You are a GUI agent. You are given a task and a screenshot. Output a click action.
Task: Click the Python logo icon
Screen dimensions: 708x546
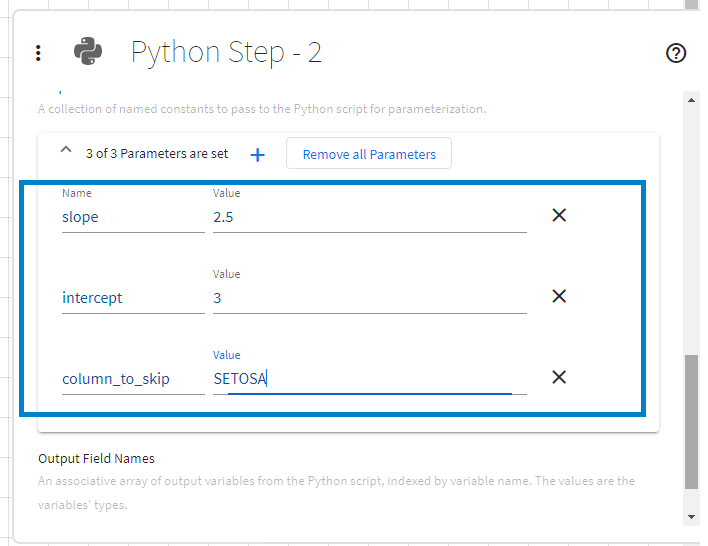click(x=90, y=53)
